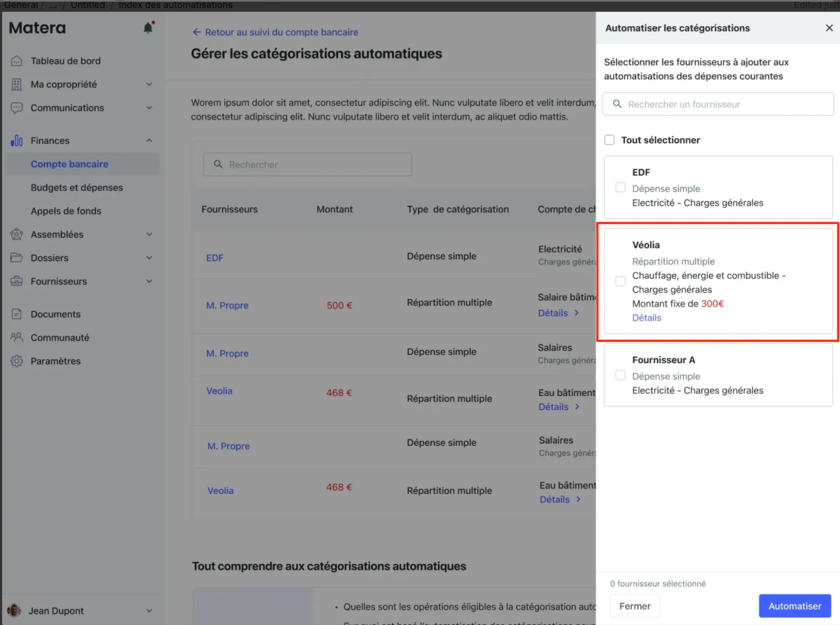Open the Jean Dupont user dropdown
Viewport: 840px width, 625px height.
tap(149, 611)
